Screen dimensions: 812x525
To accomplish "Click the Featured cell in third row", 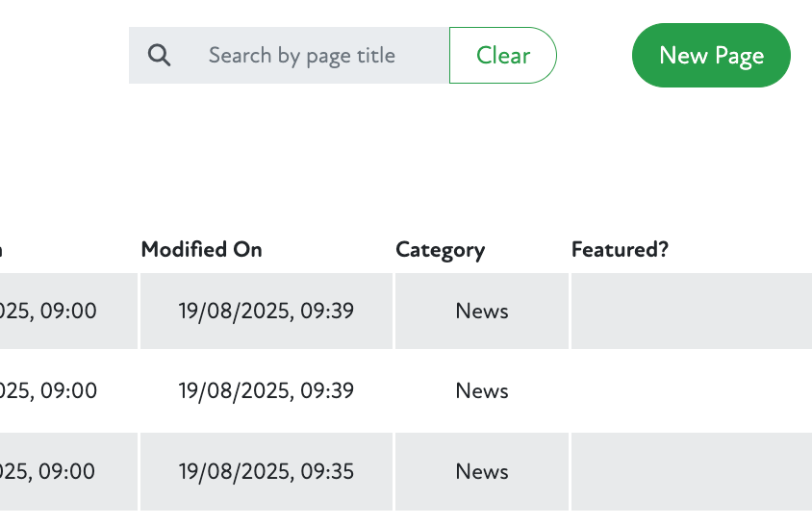I will point(691,471).
